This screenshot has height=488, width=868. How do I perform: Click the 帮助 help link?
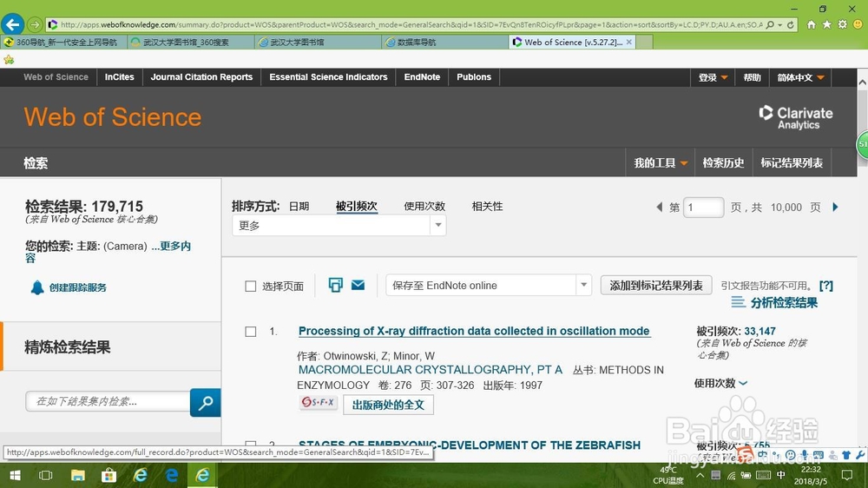pyautogui.click(x=752, y=77)
